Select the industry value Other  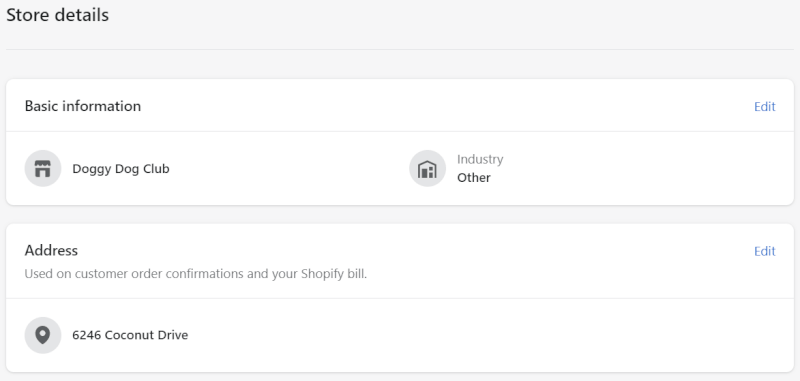pos(474,177)
